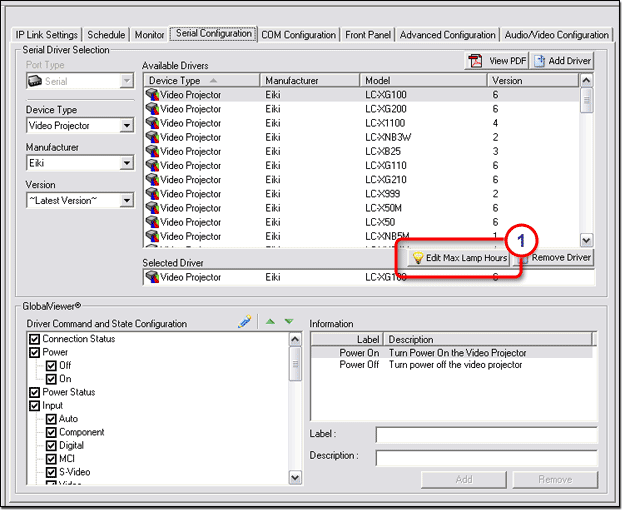Screen dimensions: 630x517
Task: Click the pencil edit icon in GlobalViewer
Action: (245, 322)
